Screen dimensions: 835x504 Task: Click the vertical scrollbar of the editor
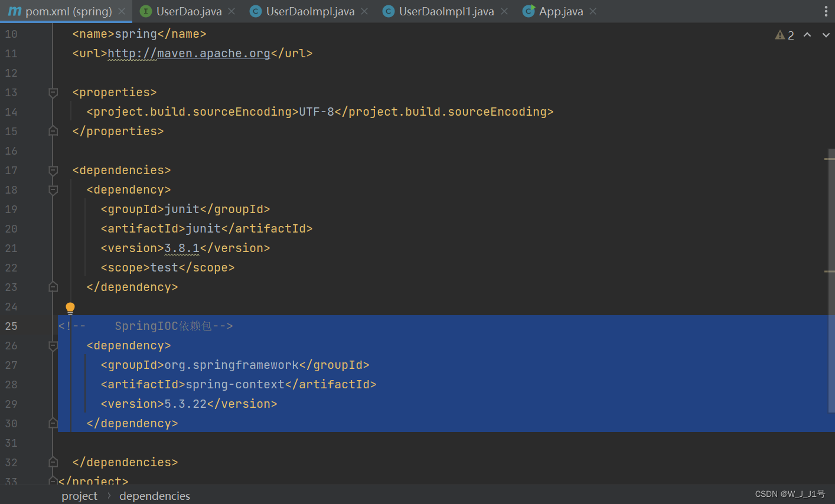(831, 280)
